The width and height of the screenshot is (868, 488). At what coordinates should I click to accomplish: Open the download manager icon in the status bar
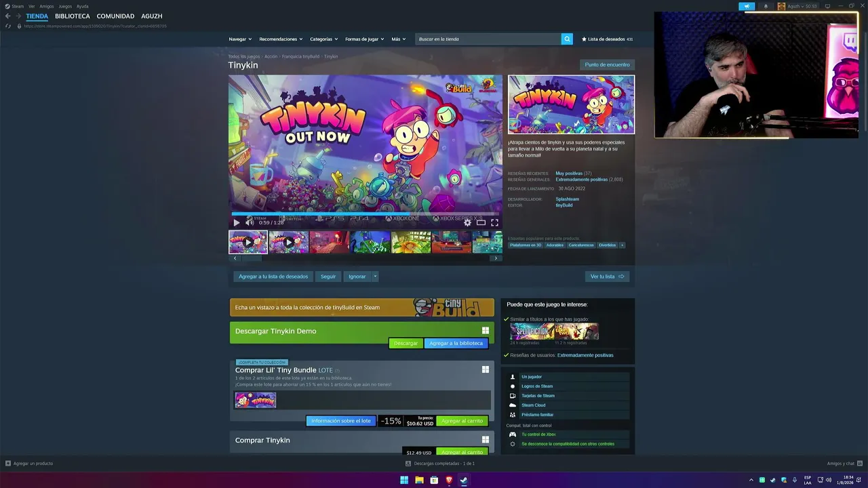(408, 464)
